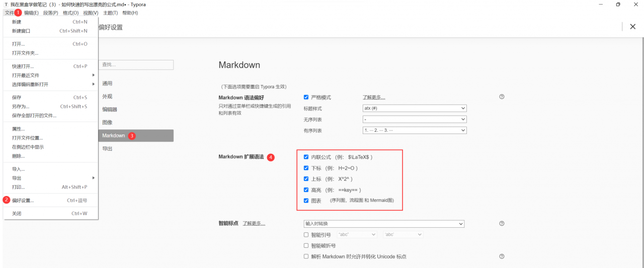Image resolution: width=644 pixels, height=268 pixels.
Task: Close the 偏好设置 panel with X
Action: pyautogui.click(x=632, y=27)
